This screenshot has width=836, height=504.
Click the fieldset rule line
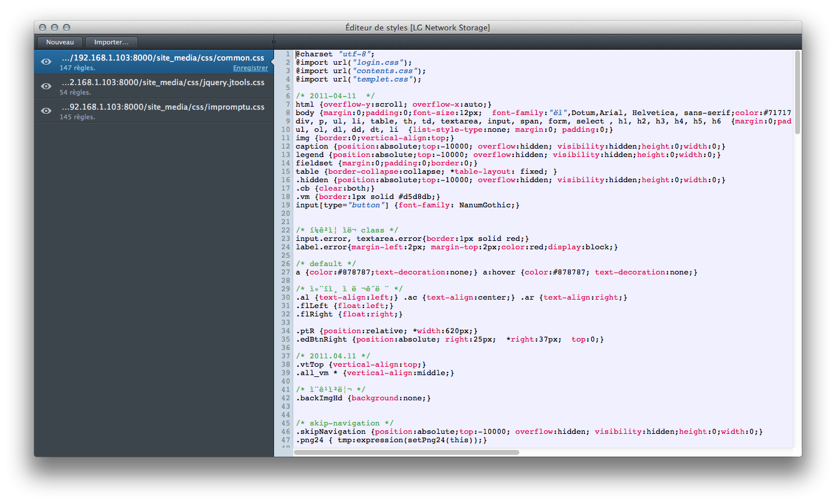coord(387,163)
